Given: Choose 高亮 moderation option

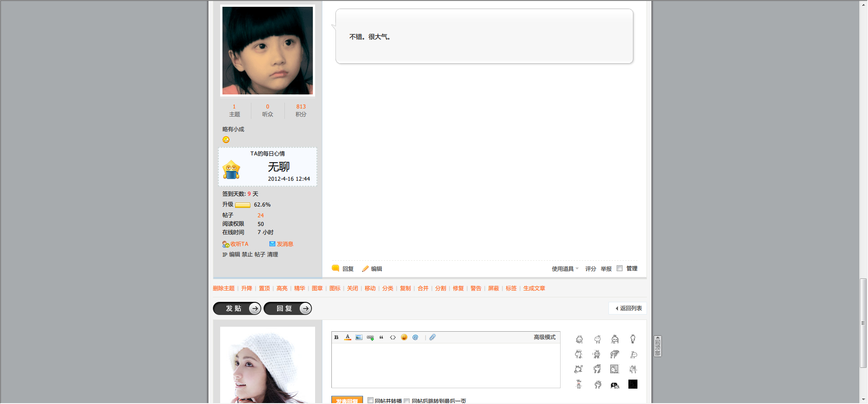Looking at the screenshot, I should 282,288.
